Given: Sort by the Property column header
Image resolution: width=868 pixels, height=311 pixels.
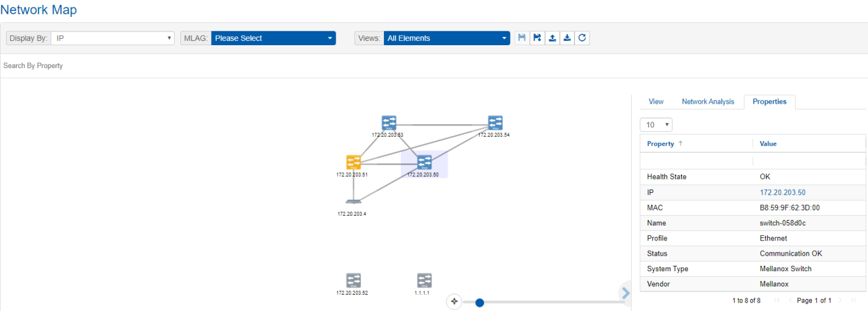Looking at the screenshot, I should point(661,144).
